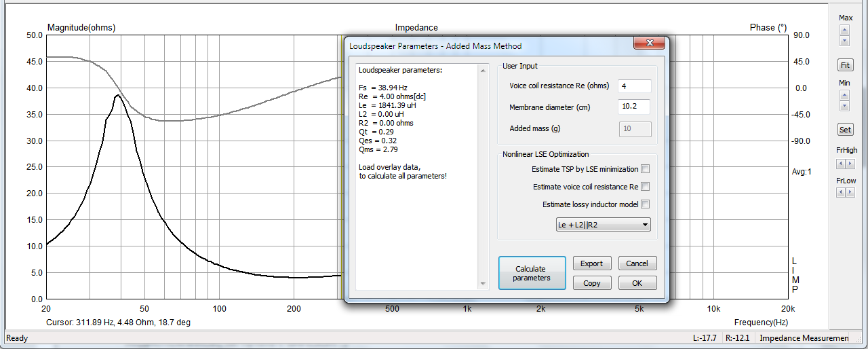Image resolution: width=868 pixels, height=349 pixels.
Task: Select the 'R2 = 0.00 ohms' line
Action: point(386,123)
